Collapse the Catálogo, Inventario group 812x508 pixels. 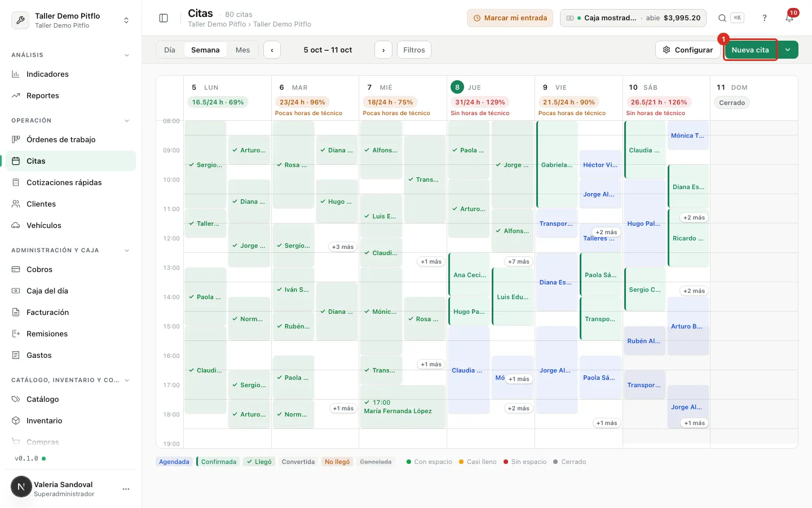[x=126, y=380]
